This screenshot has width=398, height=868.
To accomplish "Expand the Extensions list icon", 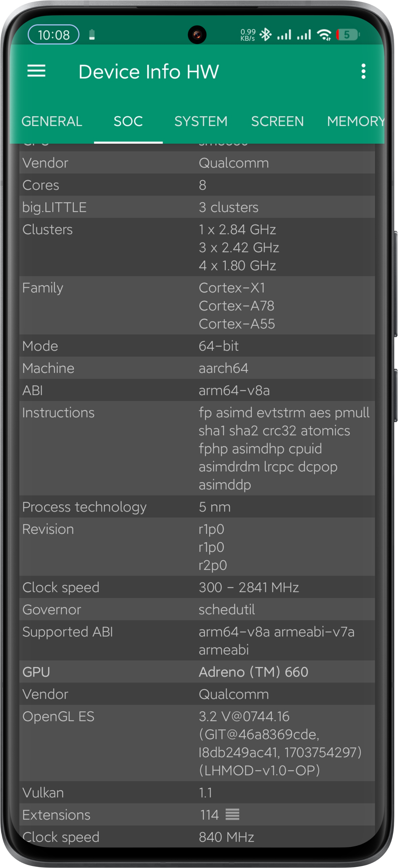I will pyautogui.click(x=232, y=814).
